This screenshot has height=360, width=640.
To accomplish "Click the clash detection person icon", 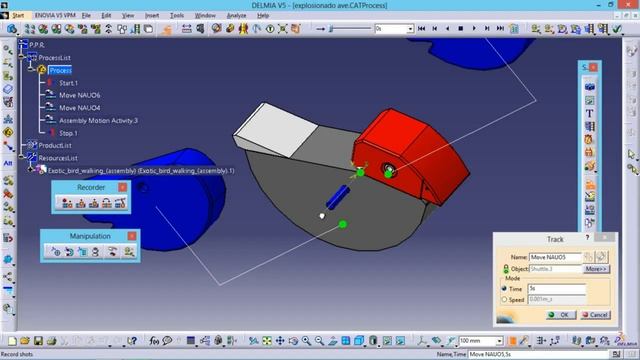I will pos(243,28).
